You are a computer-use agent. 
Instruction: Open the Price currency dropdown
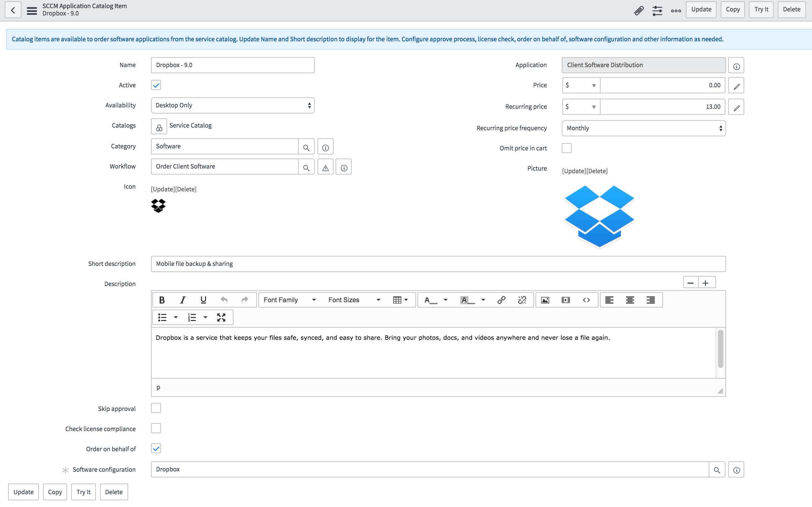pos(581,85)
